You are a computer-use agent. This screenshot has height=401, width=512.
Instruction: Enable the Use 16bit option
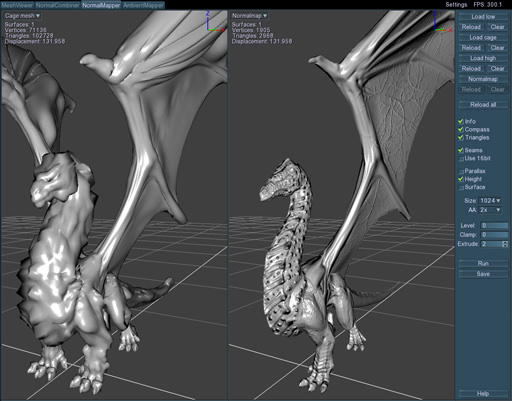[x=461, y=159]
